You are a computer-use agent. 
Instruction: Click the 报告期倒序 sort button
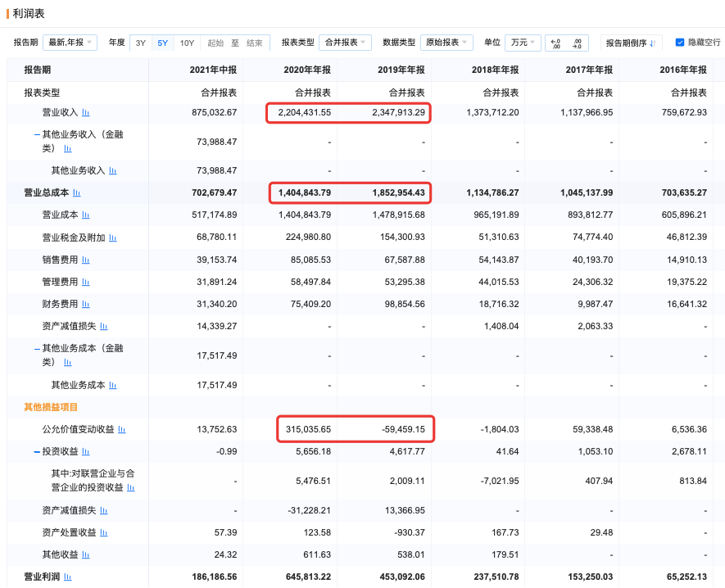click(631, 43)
